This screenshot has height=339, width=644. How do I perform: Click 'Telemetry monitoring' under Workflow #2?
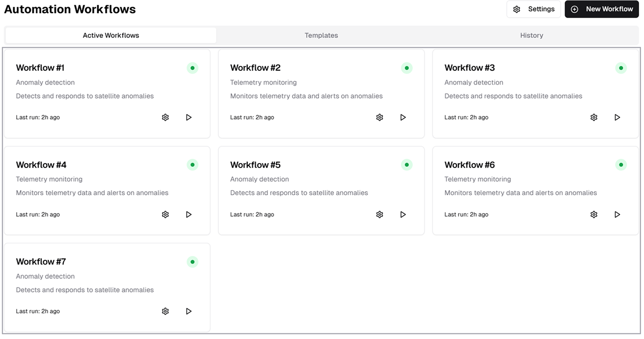(264, 83)
